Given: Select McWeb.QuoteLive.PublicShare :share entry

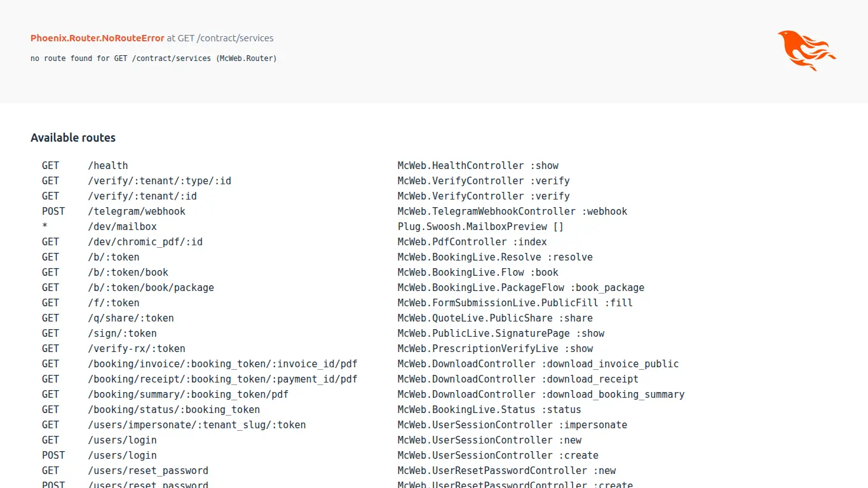Looking at the screenshot, I should pos(496,318).
